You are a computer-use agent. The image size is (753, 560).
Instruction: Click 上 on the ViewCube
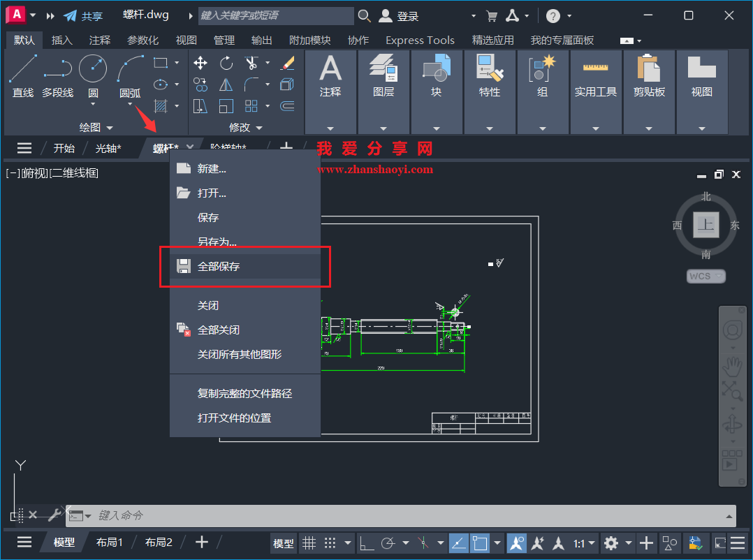point(706,225)
